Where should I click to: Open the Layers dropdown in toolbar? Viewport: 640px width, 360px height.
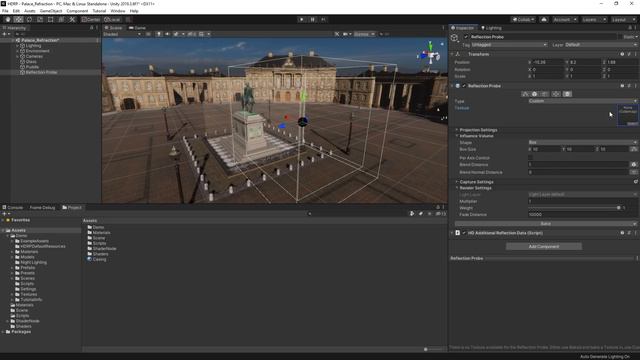593,19
